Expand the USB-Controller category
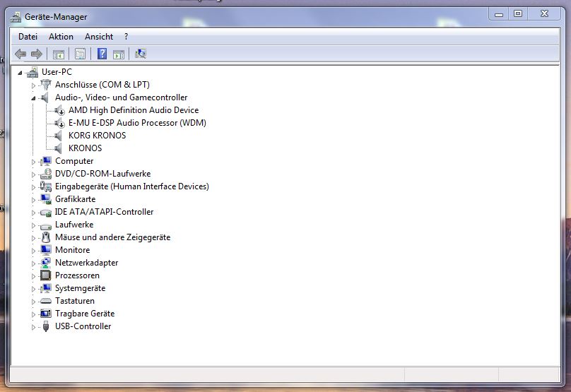Image resolution: width=571 pixels, height=392 pixels. click(x=33, y=327)
